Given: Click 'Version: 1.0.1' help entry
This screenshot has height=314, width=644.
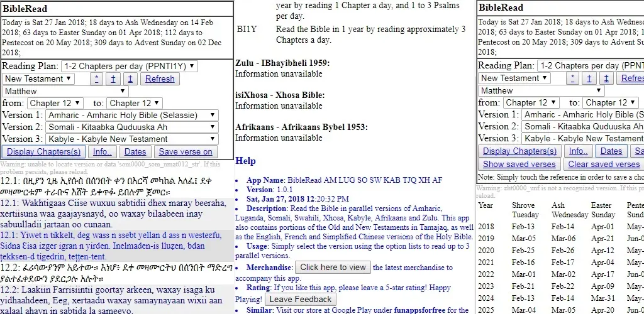Looking at the screenshot, I should point(269,190).
